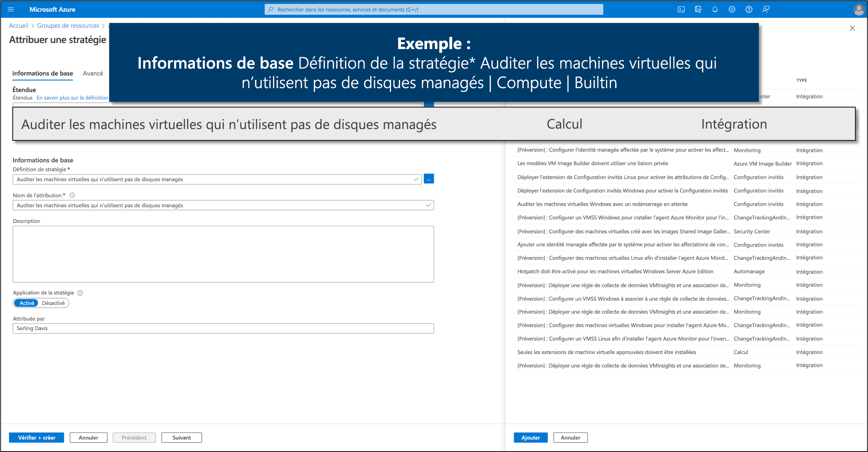Click the Microsoft Azure logo text

[x=52, y=9]
